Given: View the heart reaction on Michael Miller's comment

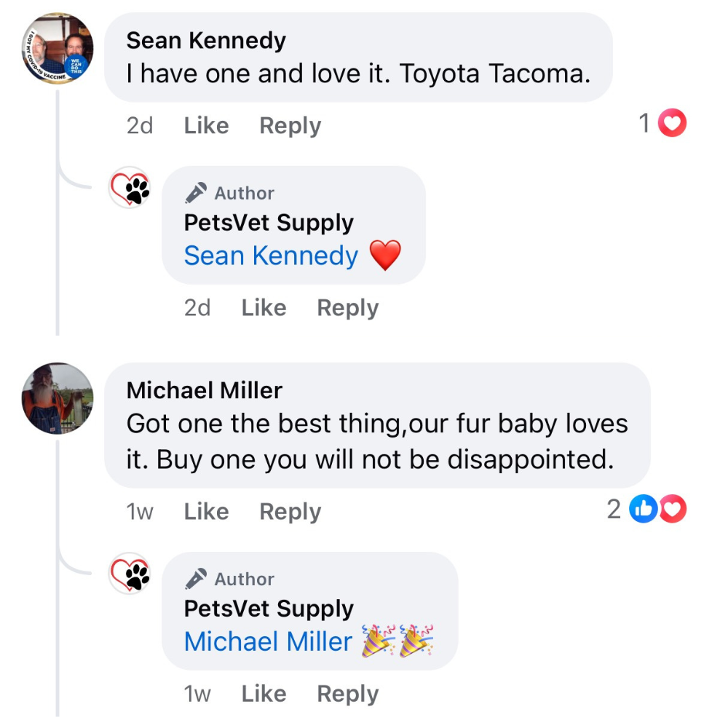Looking at the screenshot, I should point(673,510).
